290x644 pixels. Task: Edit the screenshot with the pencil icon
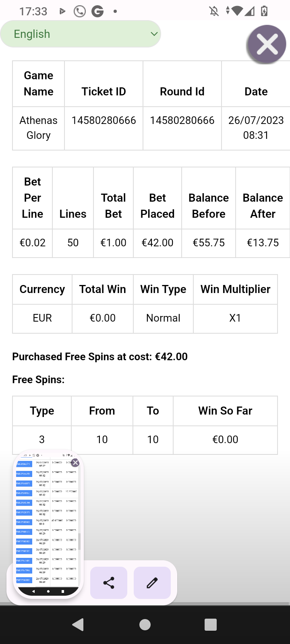[x=152, y=583]
